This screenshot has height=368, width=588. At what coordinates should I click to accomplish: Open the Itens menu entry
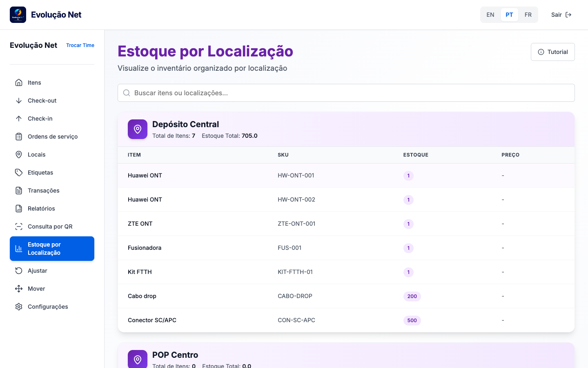tap(52, 83)
